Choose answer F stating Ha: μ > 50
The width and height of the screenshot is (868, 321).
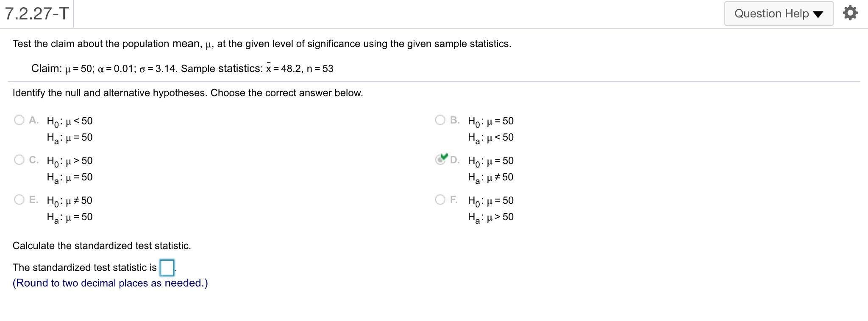pyautogui.click(x=440, y=199)
